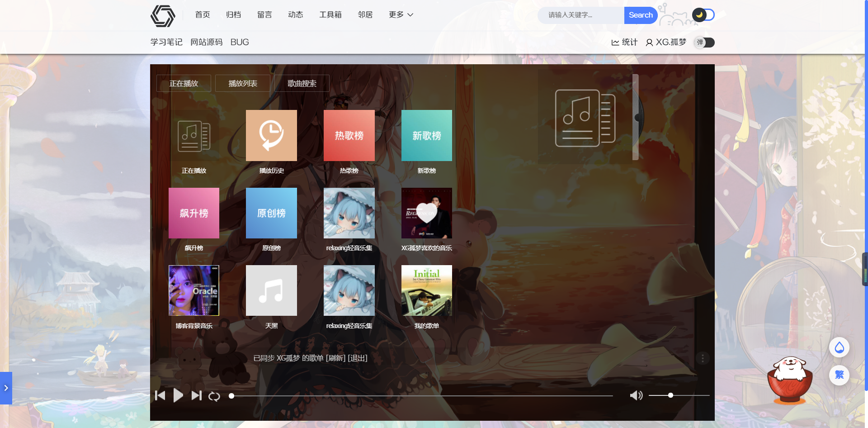The image size is (868, 428).
Task: Toggle dark mode moon switch
Action: [703, 15]
